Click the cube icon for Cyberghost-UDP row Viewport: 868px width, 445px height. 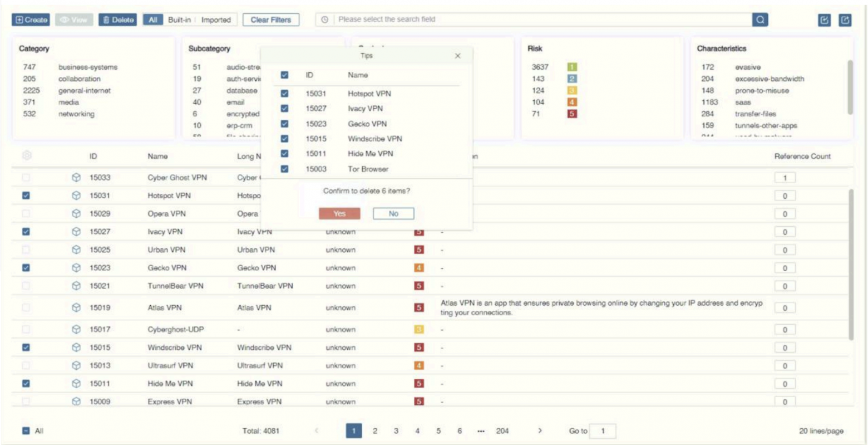(76, 329)
